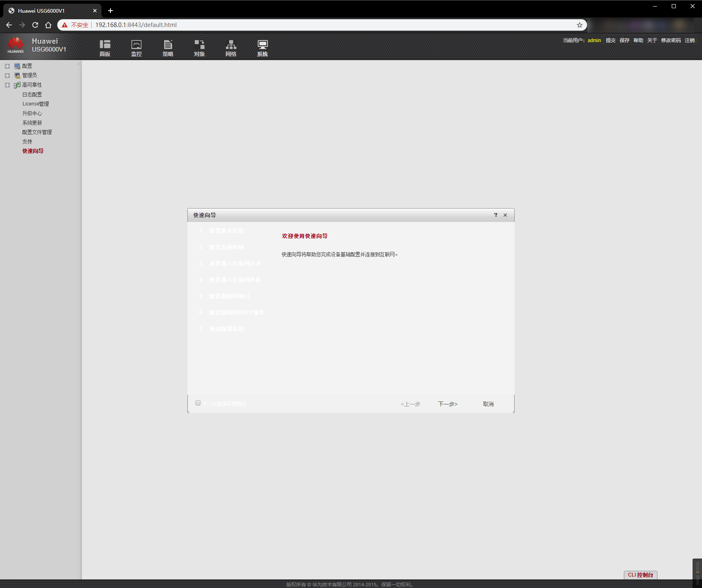Click the 配置 tree node icon
Image resolution: width=702 pixels, height=588 pixels.
point(17,66)
